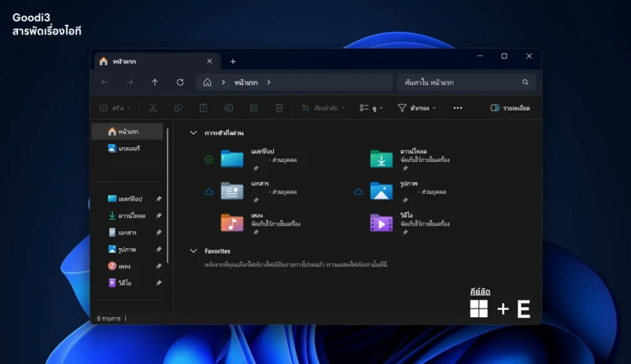Click chevron after หน้าแรก in address bar
This screenshot has width=631, height=364.
tap(269, 82)
